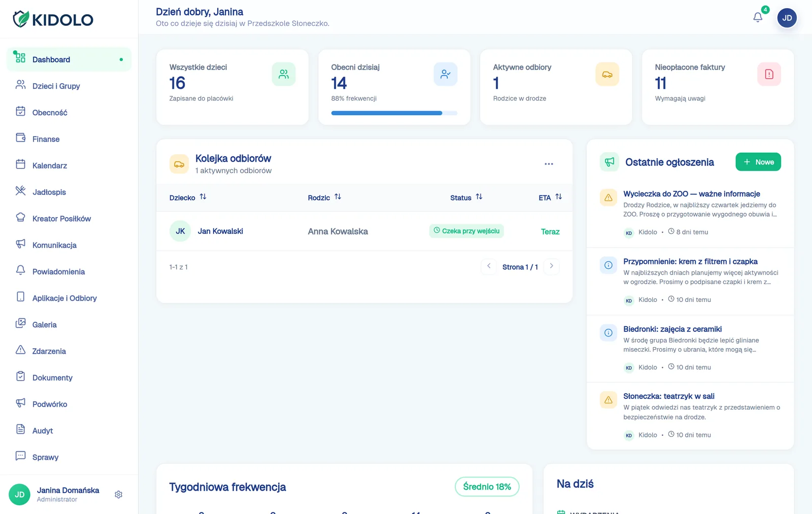Open the JD user avatar menu in the header
The image size is (812, 514).
pos(787,18)
